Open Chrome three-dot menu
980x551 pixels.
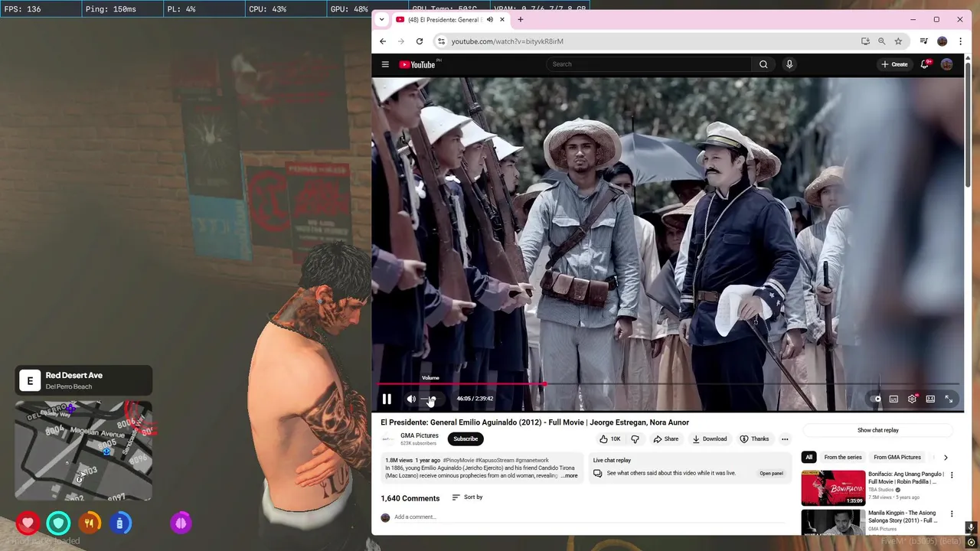point(960,41)
